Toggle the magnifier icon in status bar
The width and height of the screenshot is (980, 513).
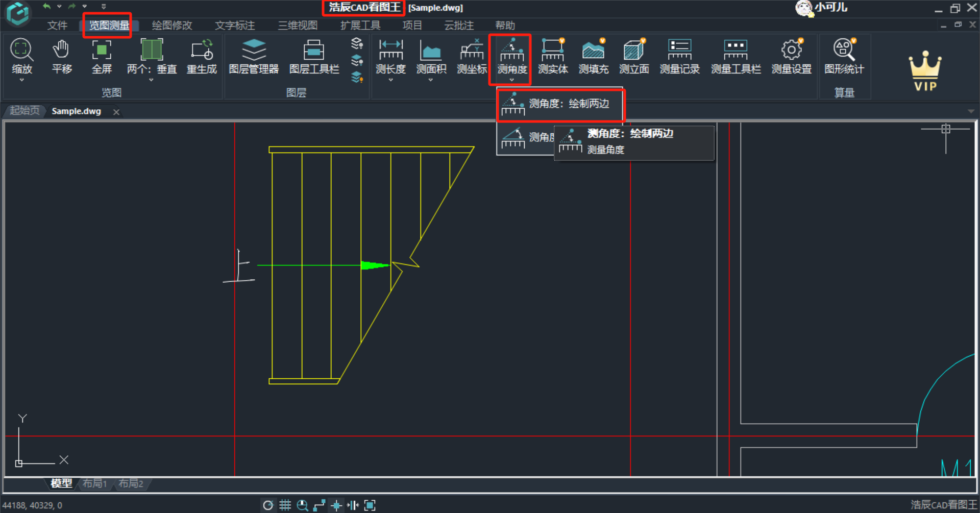click(302, 505)
